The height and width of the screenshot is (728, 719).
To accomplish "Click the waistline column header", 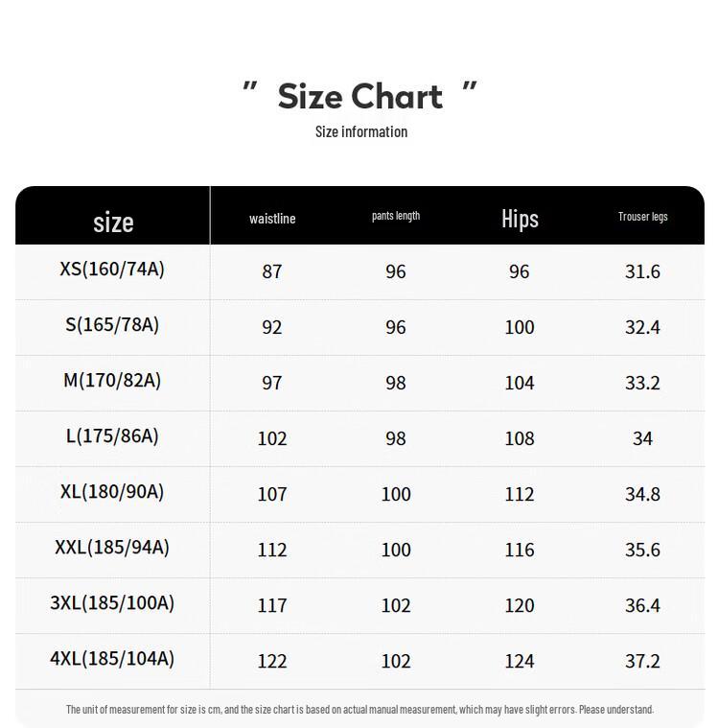I will [x=272, y=219].
